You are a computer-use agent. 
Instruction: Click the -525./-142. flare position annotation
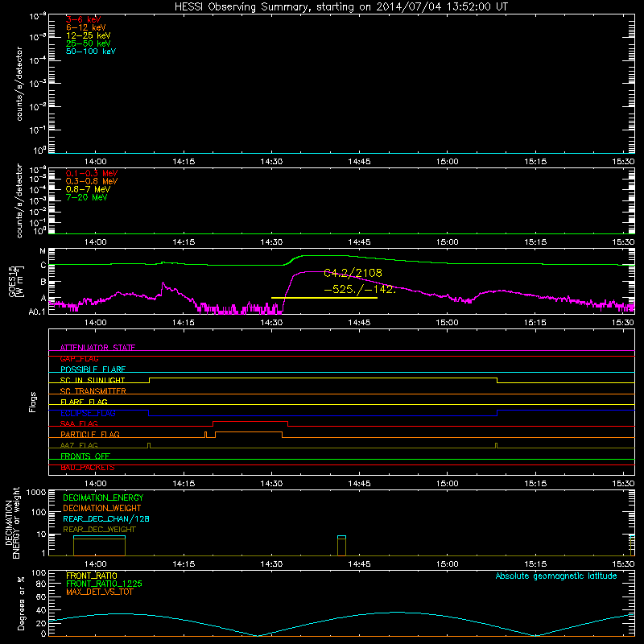[x=360, y=289]
